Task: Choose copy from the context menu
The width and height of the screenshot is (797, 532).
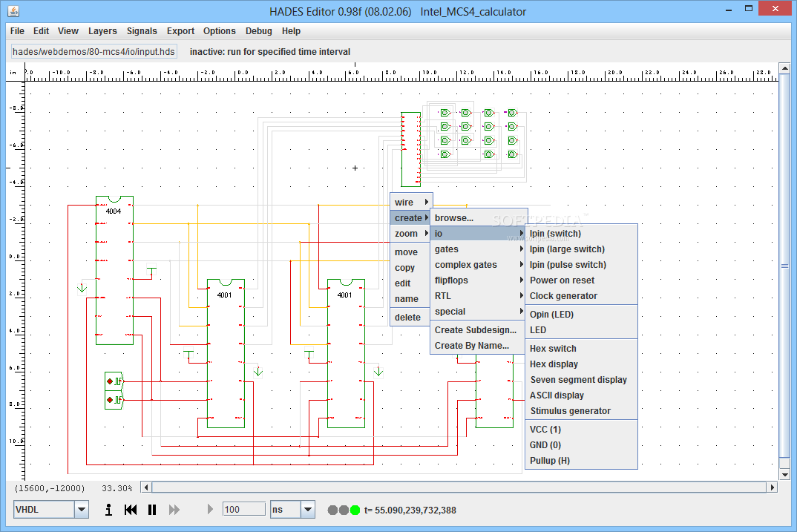Action: coord(411,268)
